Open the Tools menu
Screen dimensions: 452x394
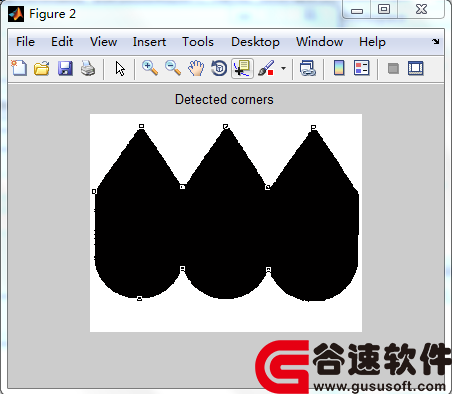198,42
